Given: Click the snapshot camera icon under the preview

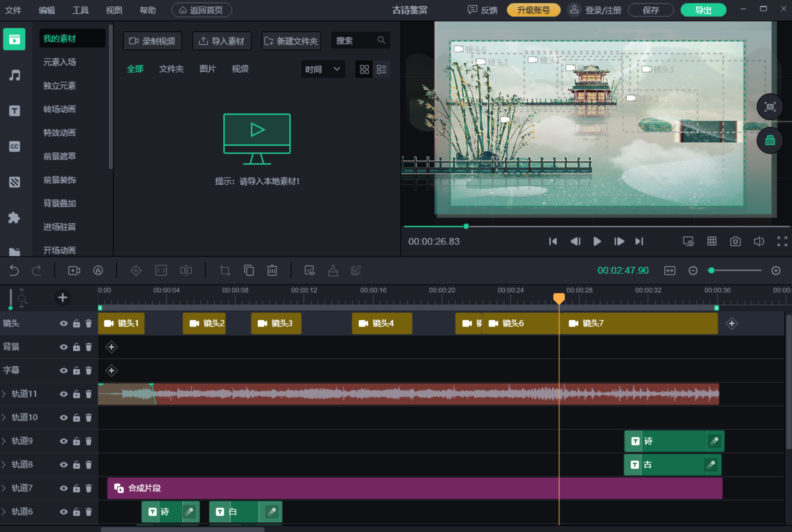Looking at the screenshot, I should click(x=735, y=241).
